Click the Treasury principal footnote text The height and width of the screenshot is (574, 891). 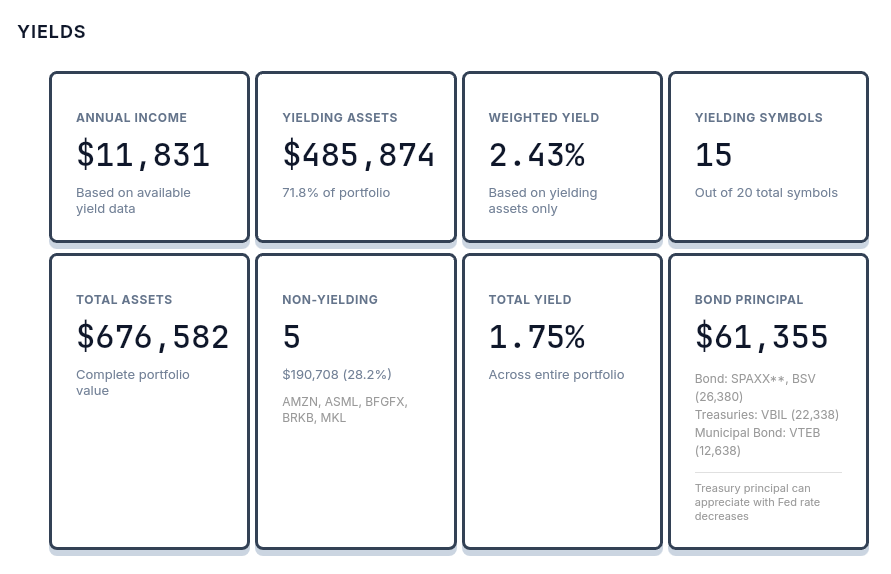pyautogui.click(x=757, y=502)
